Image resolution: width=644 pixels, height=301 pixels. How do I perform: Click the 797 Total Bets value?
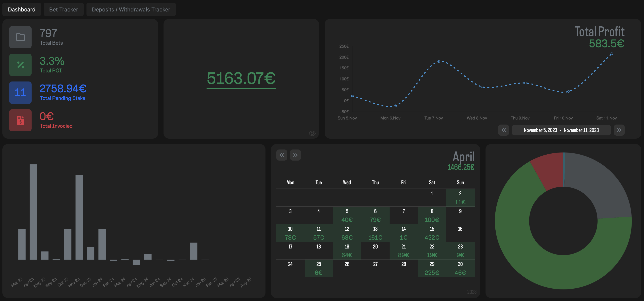pos(48,33)
